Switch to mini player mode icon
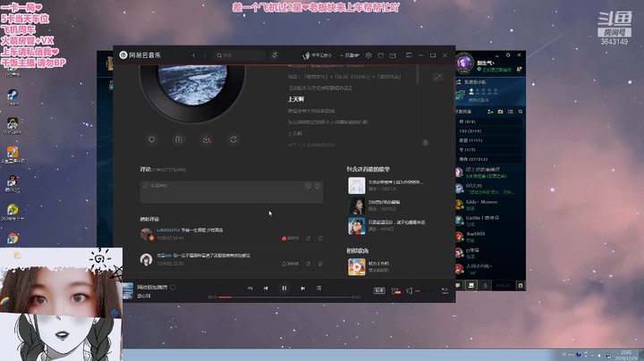The image size is (644, 361). pyautogui.click(x=409, y=55)
